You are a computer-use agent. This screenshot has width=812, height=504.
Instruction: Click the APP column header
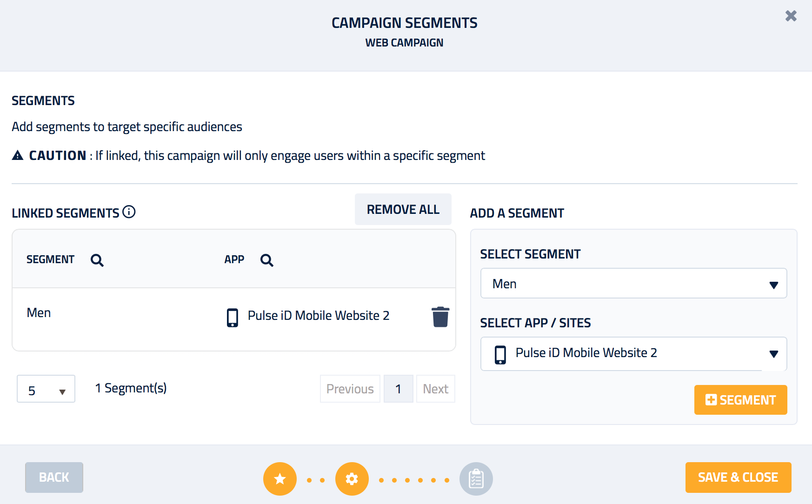[234, 259]
